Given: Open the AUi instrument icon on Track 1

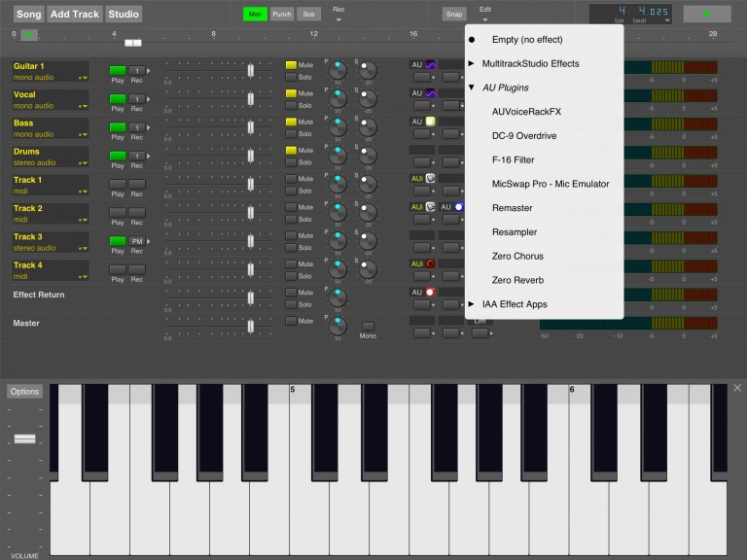Looking at the screenshot, I should [430, 179].
